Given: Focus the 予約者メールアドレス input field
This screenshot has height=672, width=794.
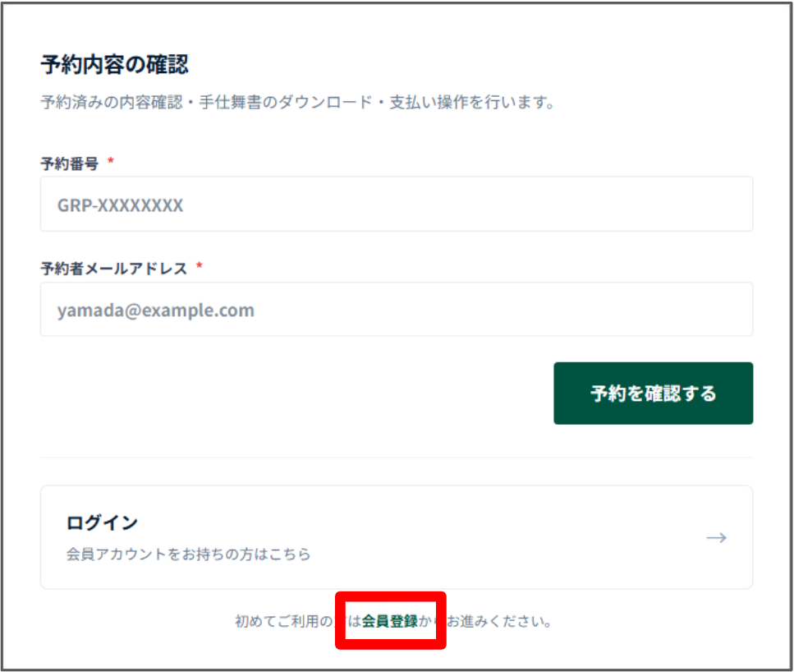Looking at the screenshot, I should click(397, 309).
